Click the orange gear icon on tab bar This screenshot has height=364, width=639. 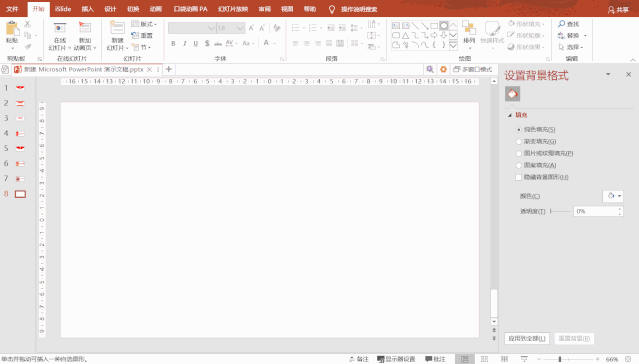(x=443, y=69)
